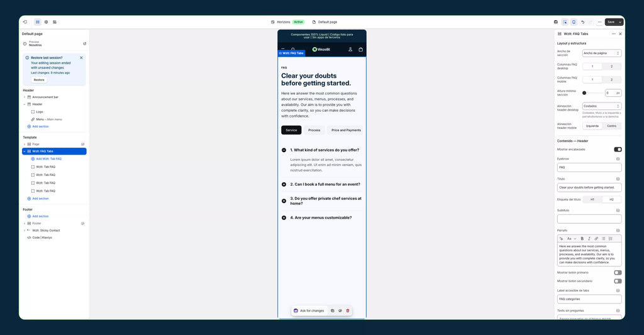644x335 pixels.
Task: Click the exit editor icon
Action: (25, 22)
